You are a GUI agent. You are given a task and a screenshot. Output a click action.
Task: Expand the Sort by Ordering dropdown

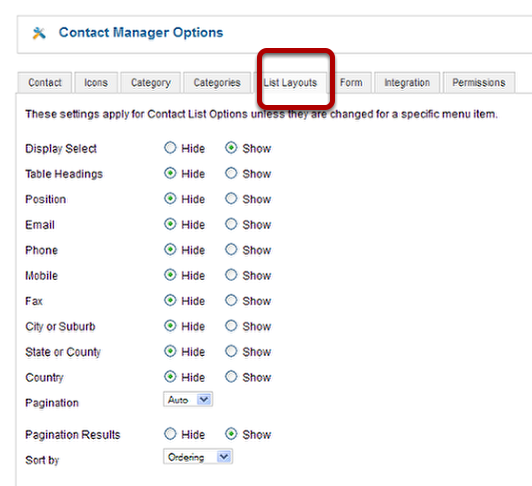[198, 457]
